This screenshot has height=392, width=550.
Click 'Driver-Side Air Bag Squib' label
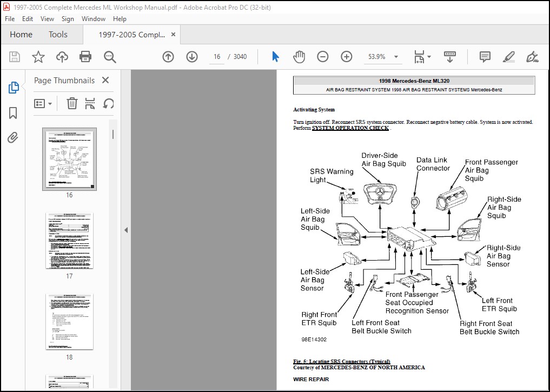[384, 160]
